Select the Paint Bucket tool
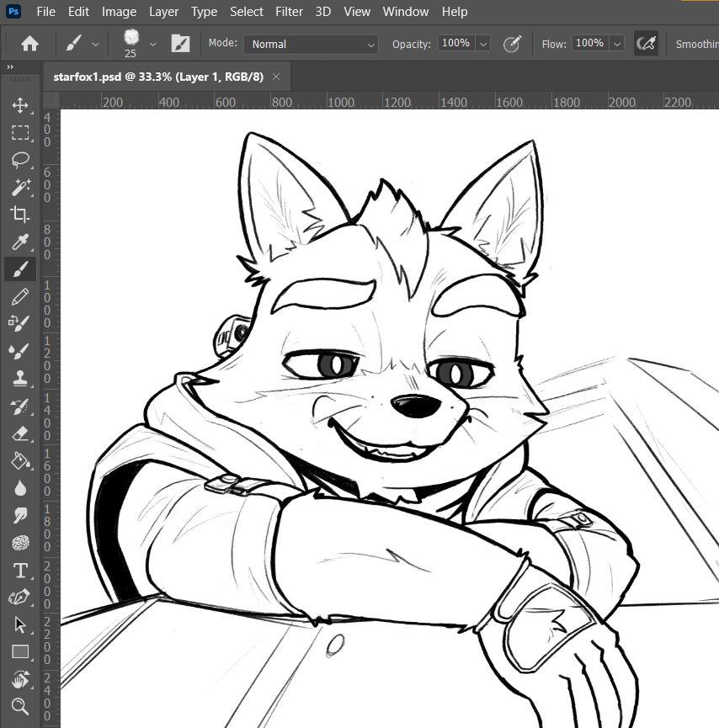Screen dimensions: 719x728 coord(20,461)
